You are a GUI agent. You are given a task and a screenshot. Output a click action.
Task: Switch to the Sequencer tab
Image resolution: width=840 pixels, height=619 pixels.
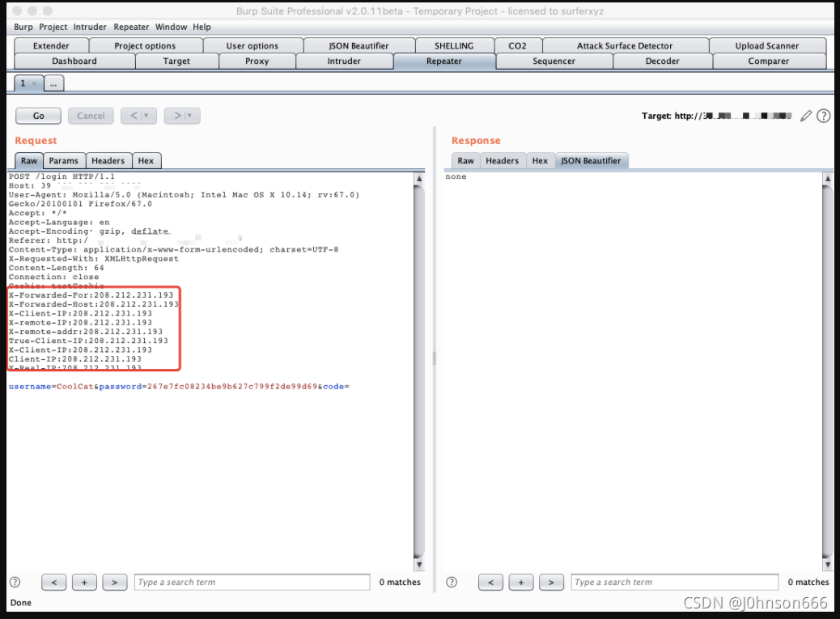[554, 61]
